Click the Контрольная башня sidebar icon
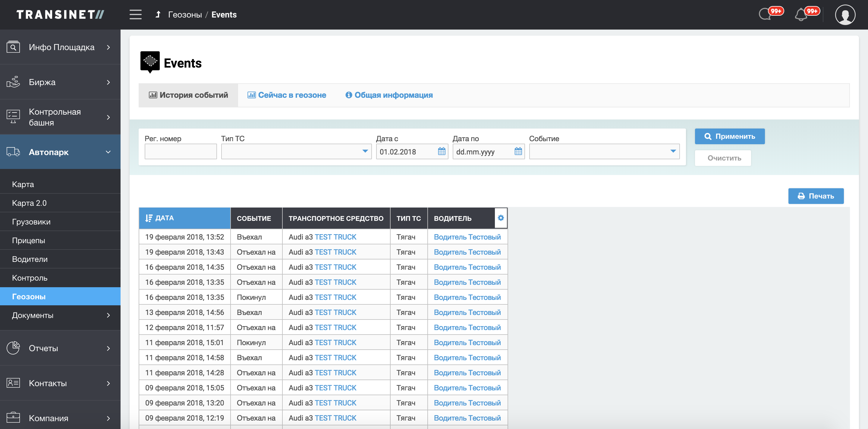Image resolution: width=868 pixels, height=429 pixels. point(13,117)
